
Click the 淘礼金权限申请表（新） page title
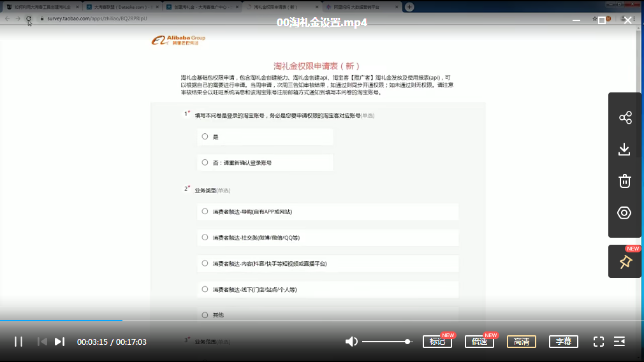tap(317, 66)
